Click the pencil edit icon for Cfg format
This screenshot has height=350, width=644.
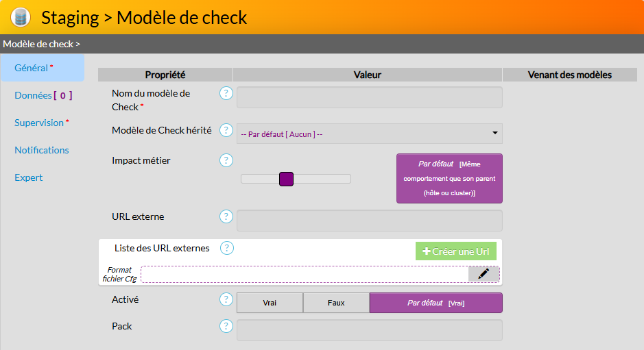pyautogui.click(x=484, y=274)
